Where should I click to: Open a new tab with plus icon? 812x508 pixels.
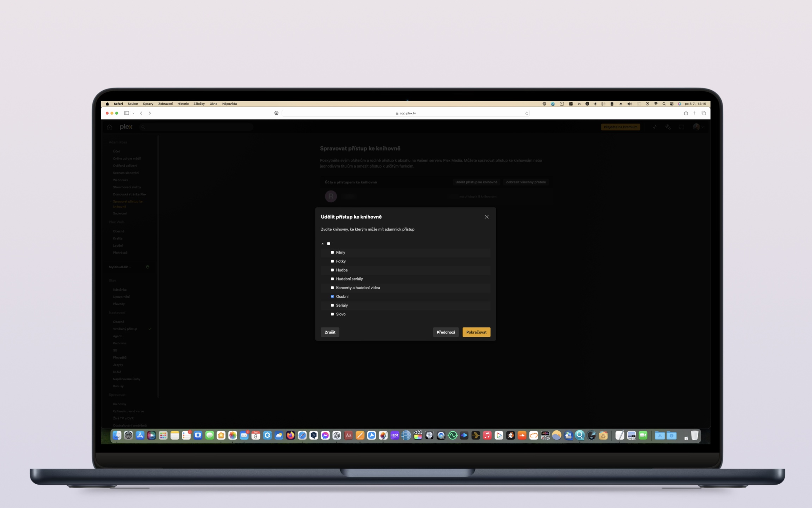pyautogui.click(x=695, y=113)
